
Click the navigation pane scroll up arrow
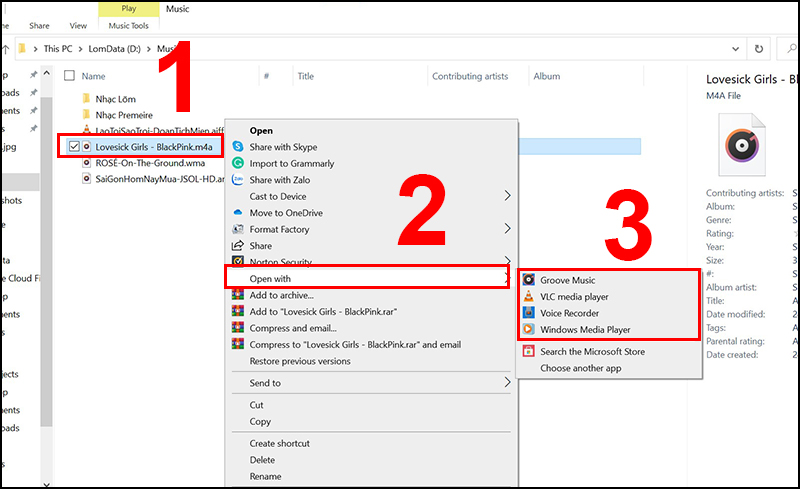point(46,73)
